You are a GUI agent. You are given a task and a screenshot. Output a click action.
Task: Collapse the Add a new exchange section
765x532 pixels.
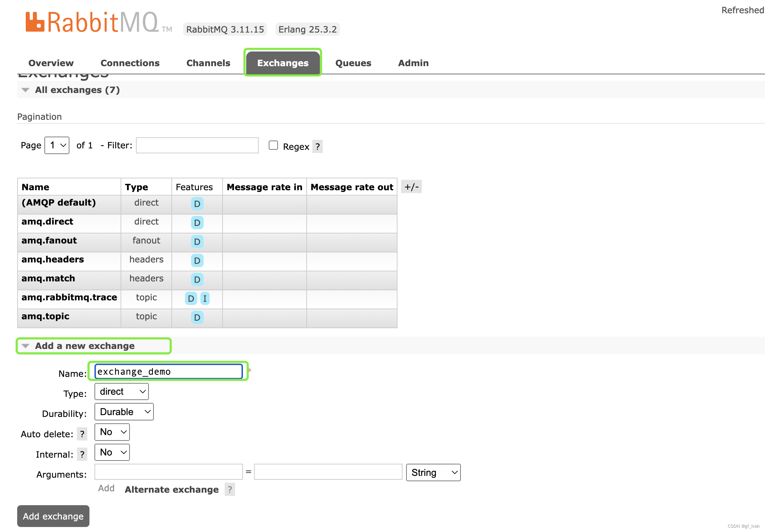84,346
